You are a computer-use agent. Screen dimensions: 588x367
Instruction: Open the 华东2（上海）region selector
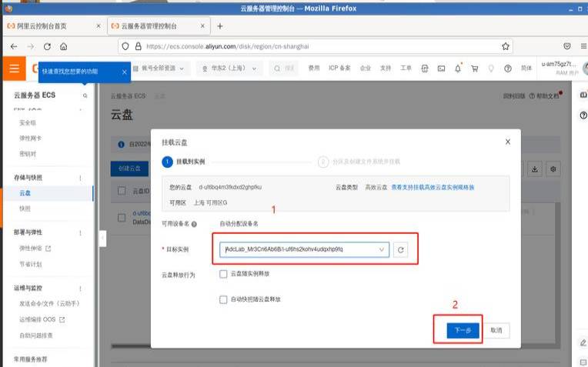229,68
